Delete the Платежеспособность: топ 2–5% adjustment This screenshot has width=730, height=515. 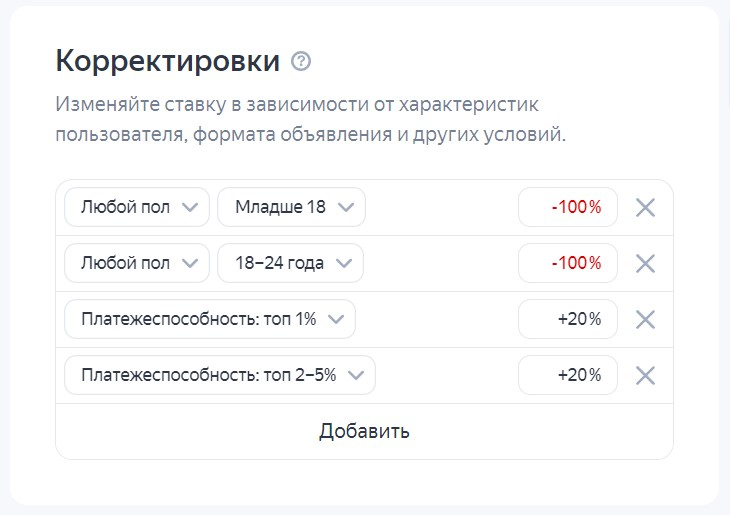click(x=645, y=376)
